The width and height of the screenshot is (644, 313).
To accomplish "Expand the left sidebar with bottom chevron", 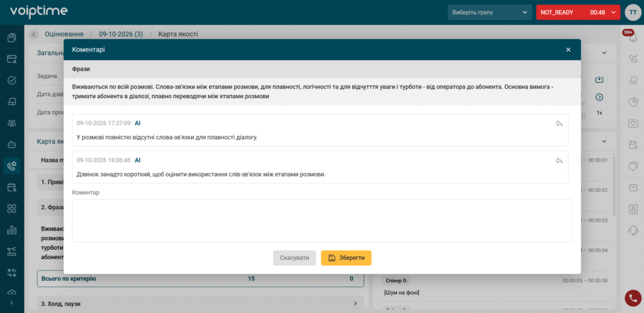I will click(x=11, y=303).
